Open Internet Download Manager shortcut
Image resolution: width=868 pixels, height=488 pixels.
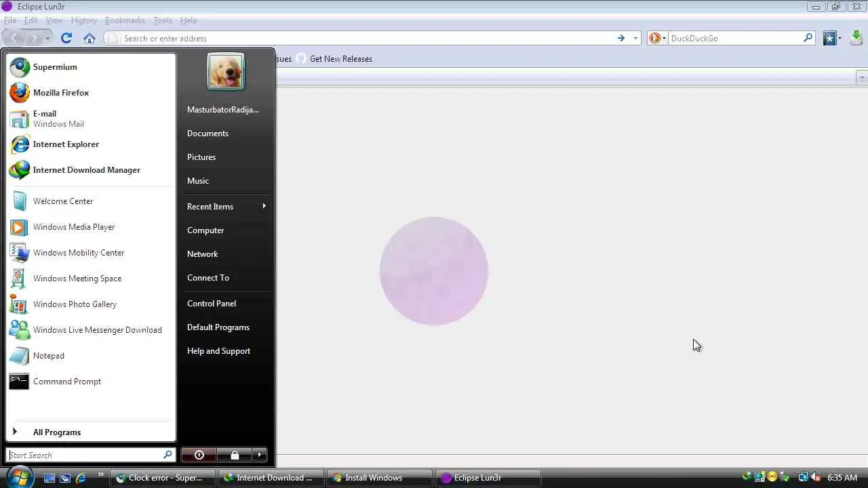coord(90,170)
